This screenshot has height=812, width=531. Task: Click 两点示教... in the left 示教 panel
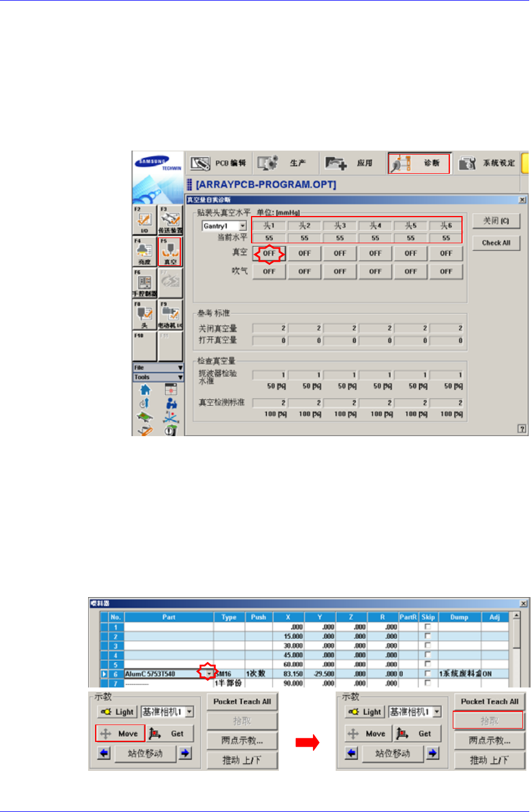[242, 741]
